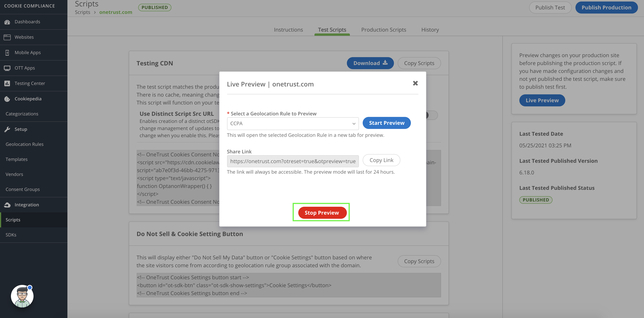Click the Cookiepedia cookie icon
644x318 pixels.
pos(7,99)
